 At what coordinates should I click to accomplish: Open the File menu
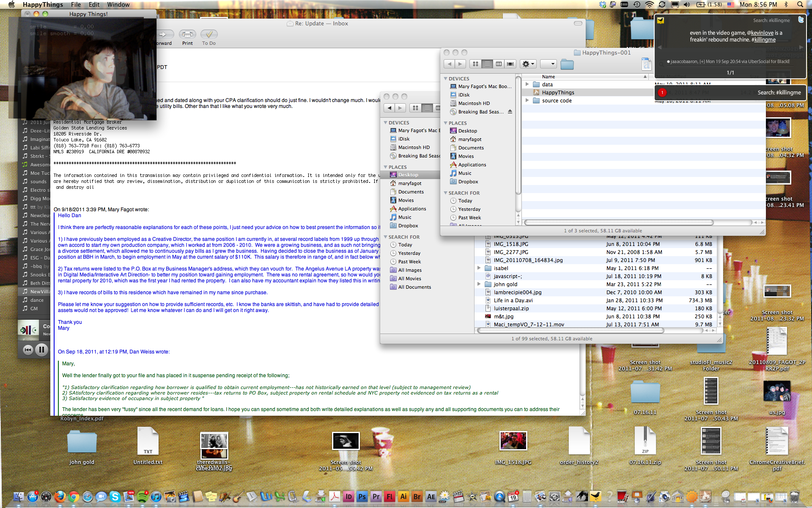(x=76, y=5)
